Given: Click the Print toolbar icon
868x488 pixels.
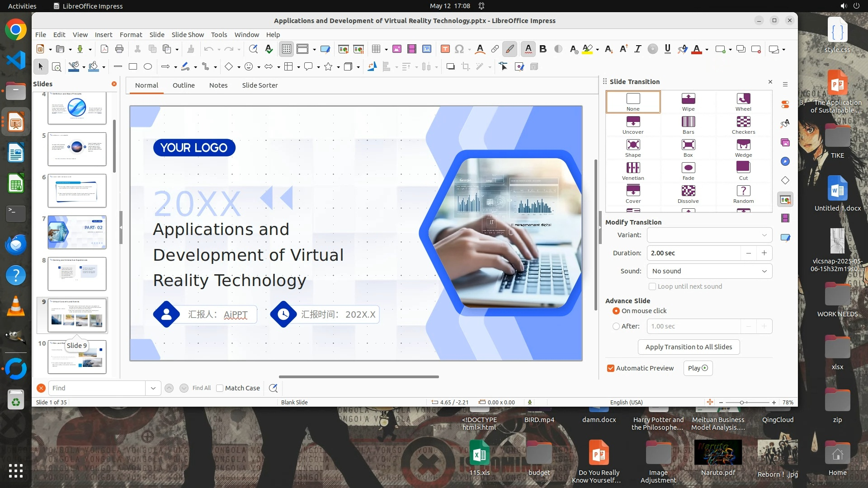Looking at the screenshot, I should pos(119,49).
